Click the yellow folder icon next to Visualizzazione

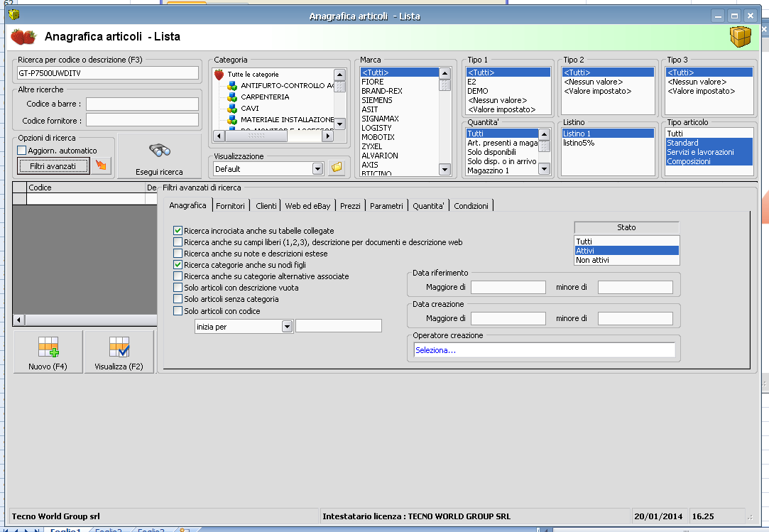(337, 168)
